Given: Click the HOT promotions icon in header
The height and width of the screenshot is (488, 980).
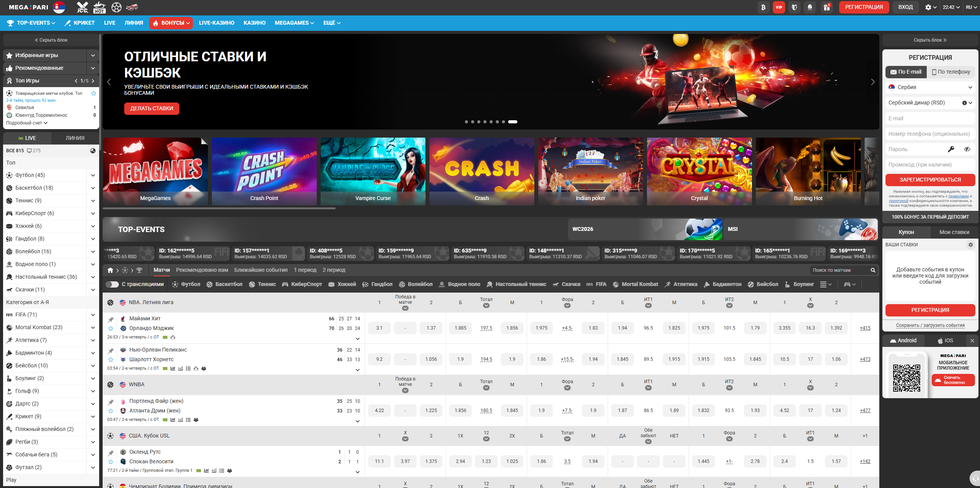Looking at the screenshot, I should (x=100, y=7).
